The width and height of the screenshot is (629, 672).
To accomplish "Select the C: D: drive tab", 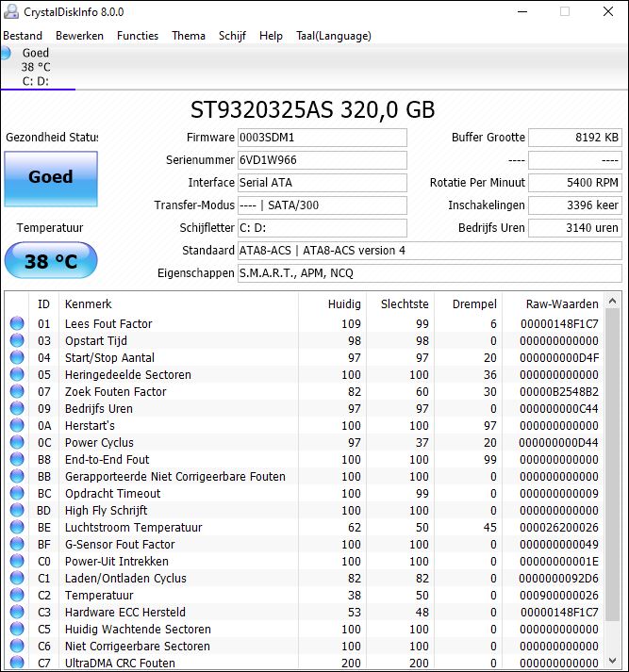I will pyautogui.click(x=36, y=81).
